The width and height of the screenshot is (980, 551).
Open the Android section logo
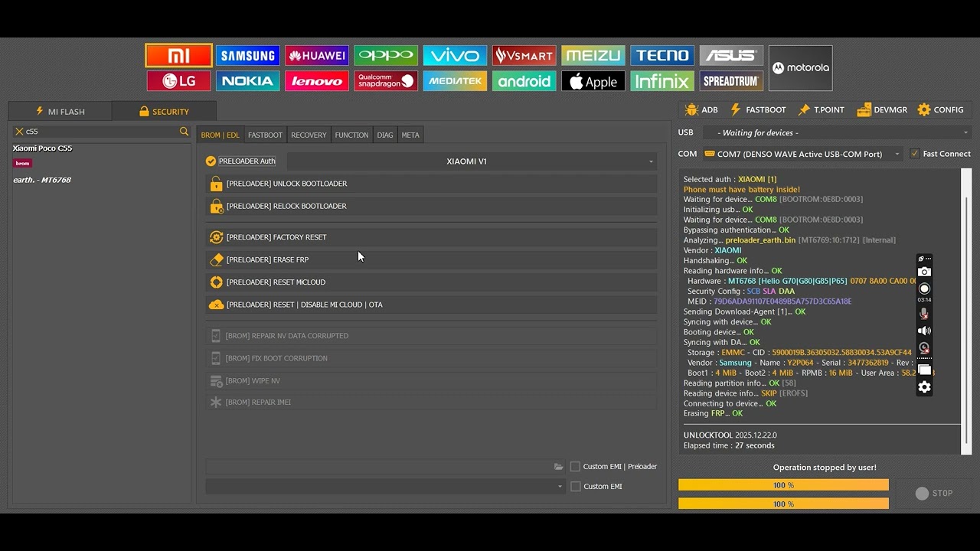pos(524,81)
